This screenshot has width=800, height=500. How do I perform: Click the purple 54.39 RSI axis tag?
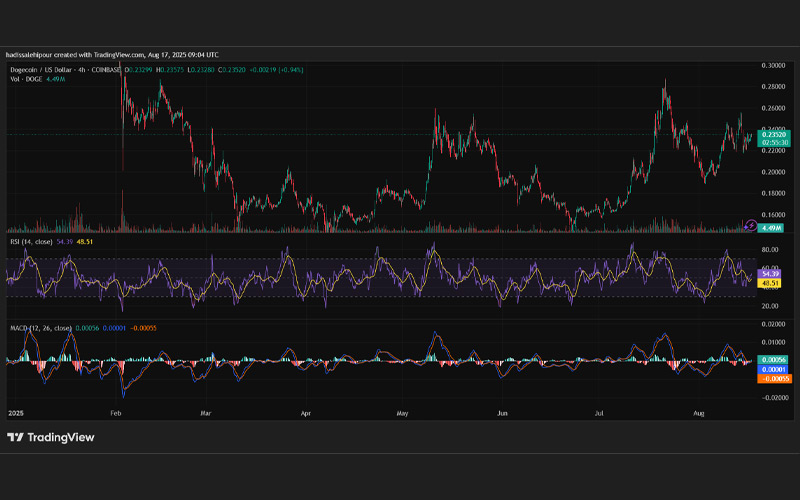pyautogui.click(x=769, y=274)
